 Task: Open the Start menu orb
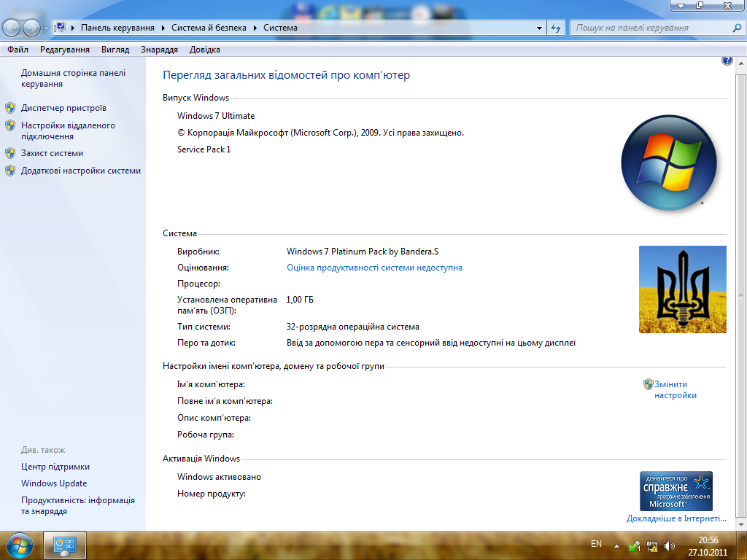[x=20, y=545]
